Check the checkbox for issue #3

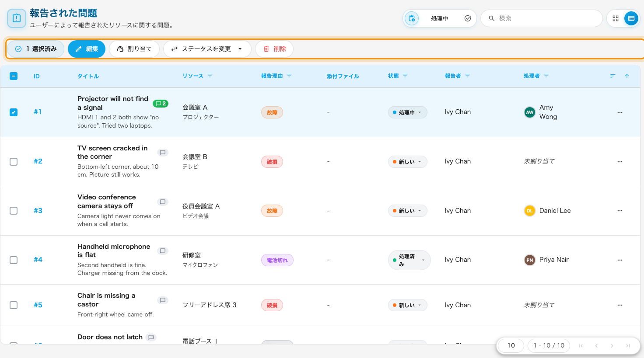pyautogui.click(x=14, y=211)
